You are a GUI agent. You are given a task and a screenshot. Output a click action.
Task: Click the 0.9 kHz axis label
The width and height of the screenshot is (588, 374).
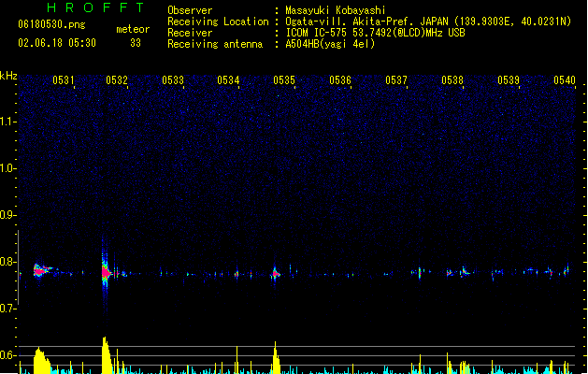click(x=7, y=215)
